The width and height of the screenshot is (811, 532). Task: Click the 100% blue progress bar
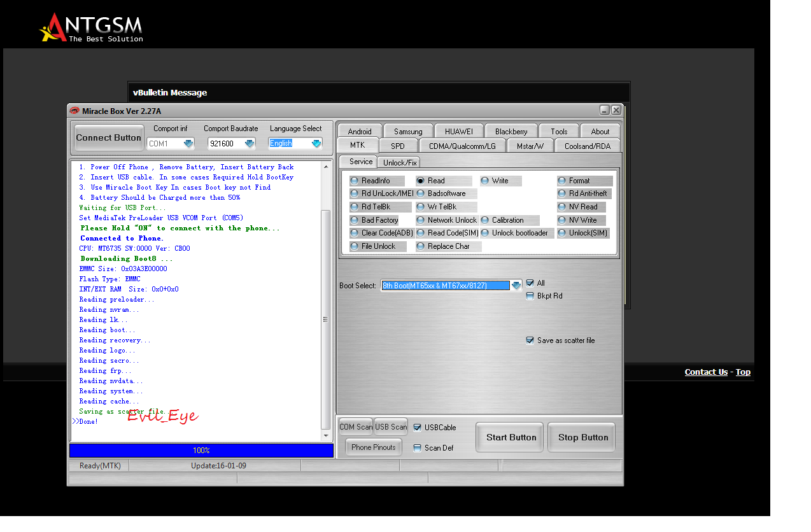(201, 451)
